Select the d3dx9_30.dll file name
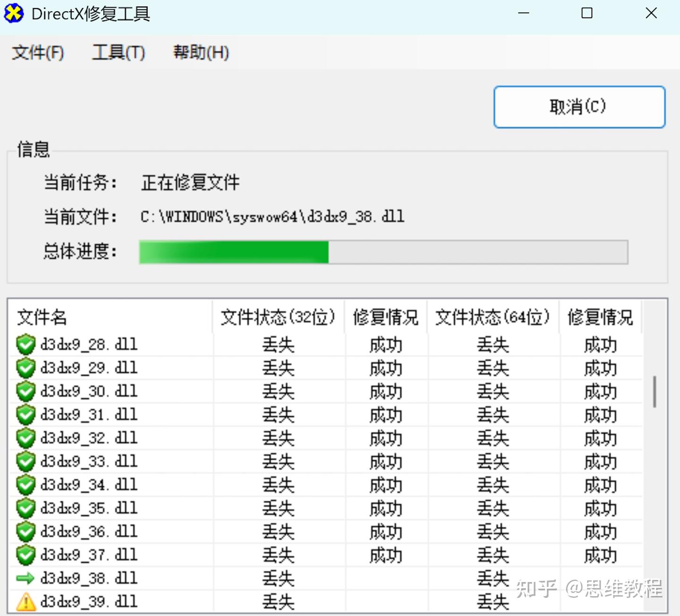 coord(89,391)
